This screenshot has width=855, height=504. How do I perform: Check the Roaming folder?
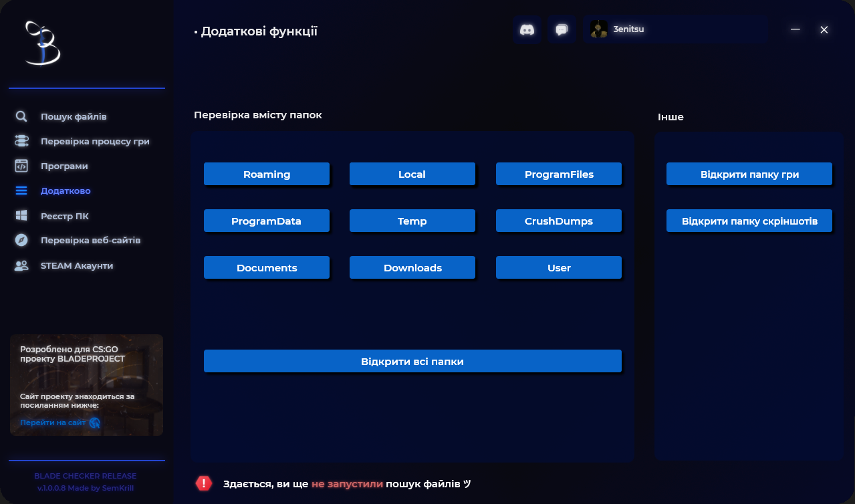click(267, 174)
